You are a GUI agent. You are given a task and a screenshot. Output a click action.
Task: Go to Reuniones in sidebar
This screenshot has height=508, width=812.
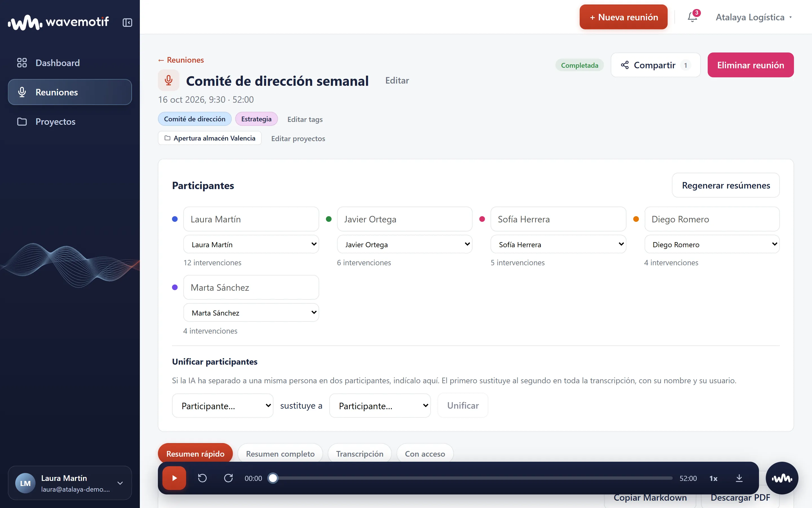(x=70, y=92)
